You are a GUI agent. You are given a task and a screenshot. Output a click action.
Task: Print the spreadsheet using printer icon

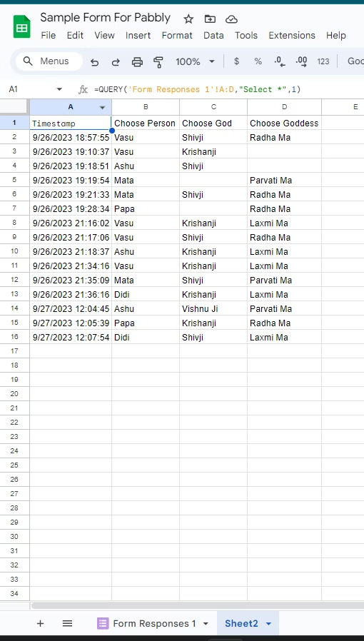coord(137,62)
